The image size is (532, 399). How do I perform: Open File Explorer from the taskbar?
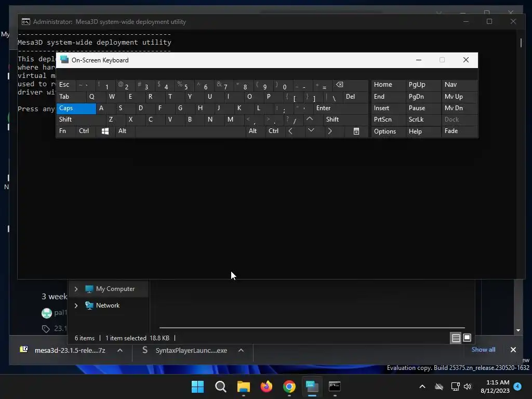[244, 387]
